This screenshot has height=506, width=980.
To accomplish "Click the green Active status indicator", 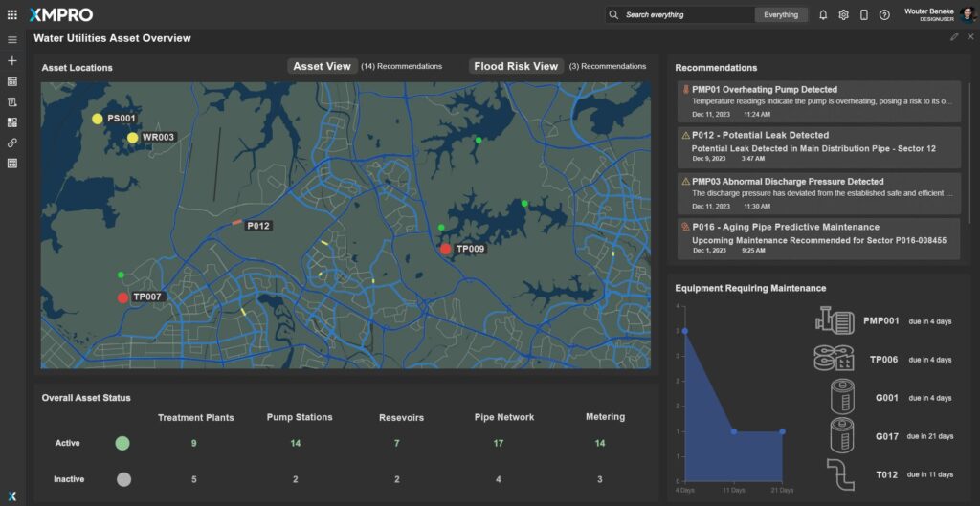I will 122,443.
